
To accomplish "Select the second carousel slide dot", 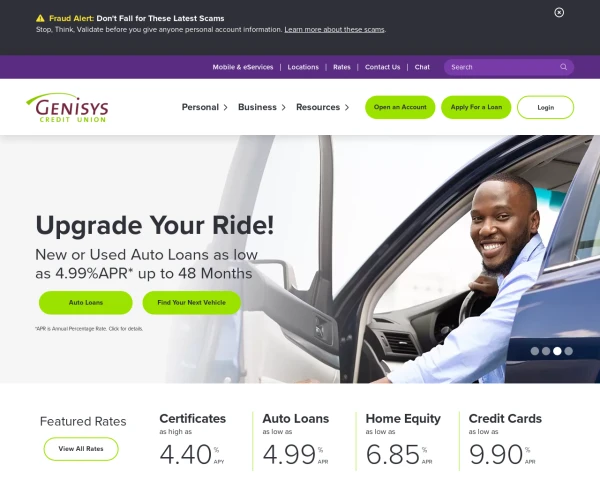I will click(x=546, y=351).
